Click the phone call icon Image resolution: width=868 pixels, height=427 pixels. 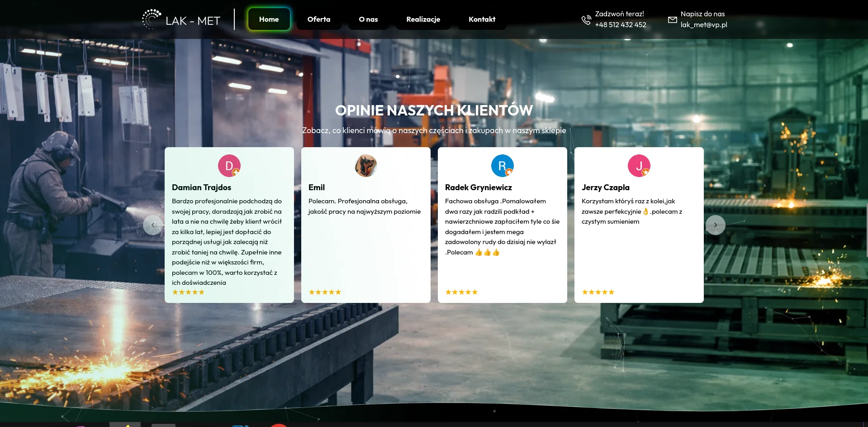coord(586,20)
